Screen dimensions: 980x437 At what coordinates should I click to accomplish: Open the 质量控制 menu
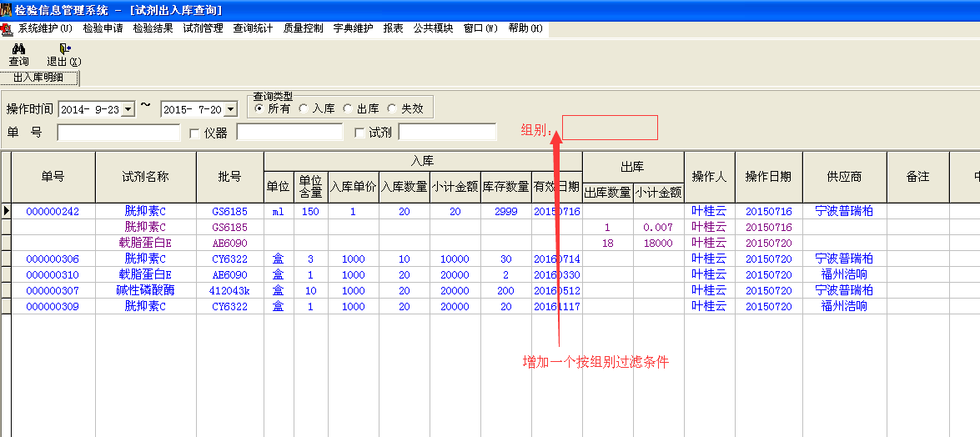pos(303,28)
